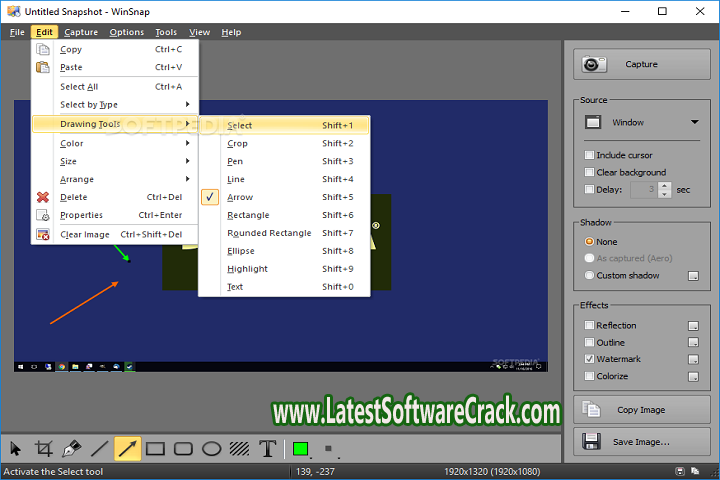Image resolution: width=720 pixels, height=480 pixels.
Task: Select the Custom shadow radio button
Action: 590,275
